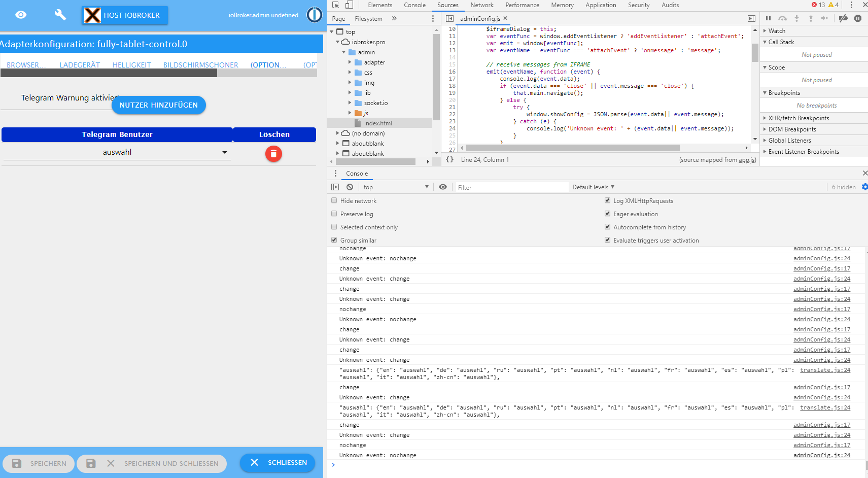Toggle the device toolbar icon
The height and width of the screenshot is (478, 868).
[349, 5]
